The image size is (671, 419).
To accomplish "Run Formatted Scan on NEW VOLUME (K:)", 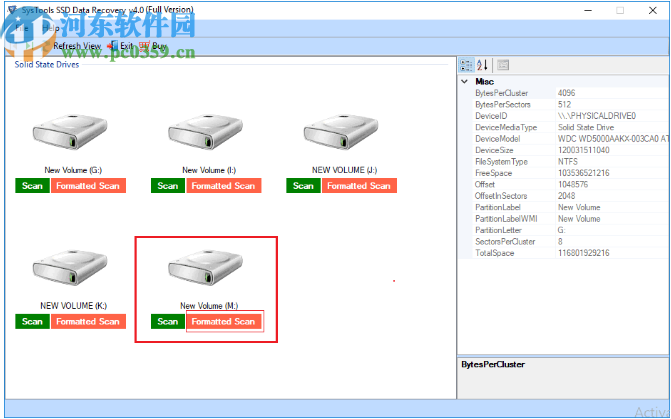I will click(x=88, y=321).
